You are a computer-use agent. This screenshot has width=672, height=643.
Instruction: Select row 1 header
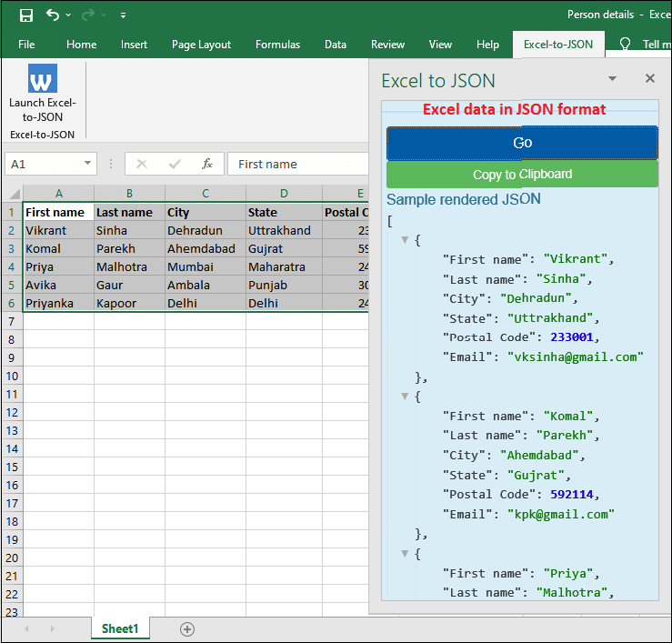[x=12, y=212]
